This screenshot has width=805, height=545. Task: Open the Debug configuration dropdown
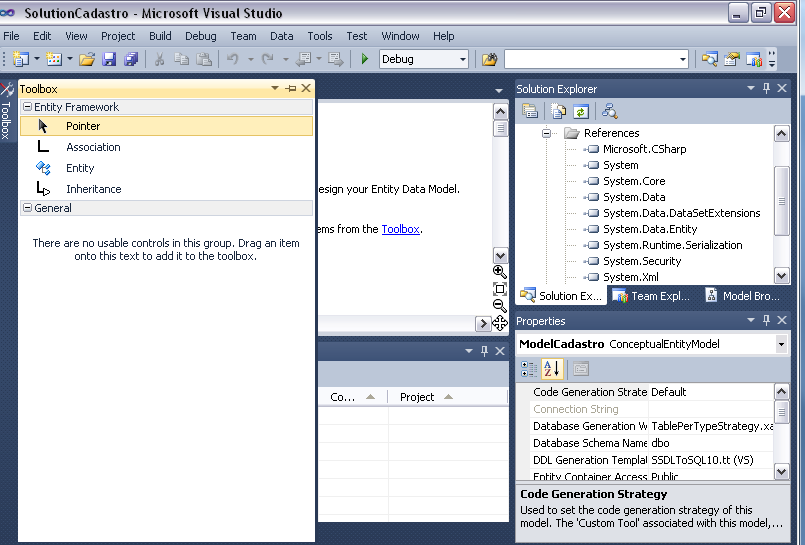[463, 60]
